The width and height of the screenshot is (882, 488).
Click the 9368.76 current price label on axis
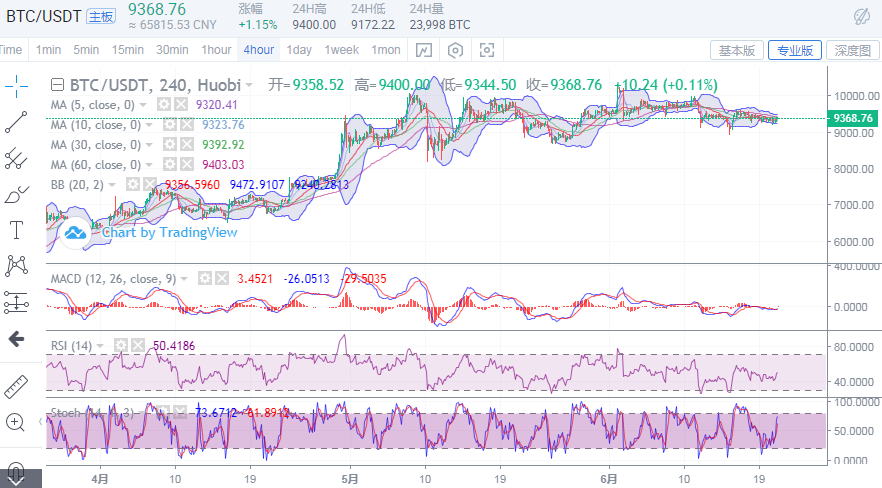[x=853, y=118]
